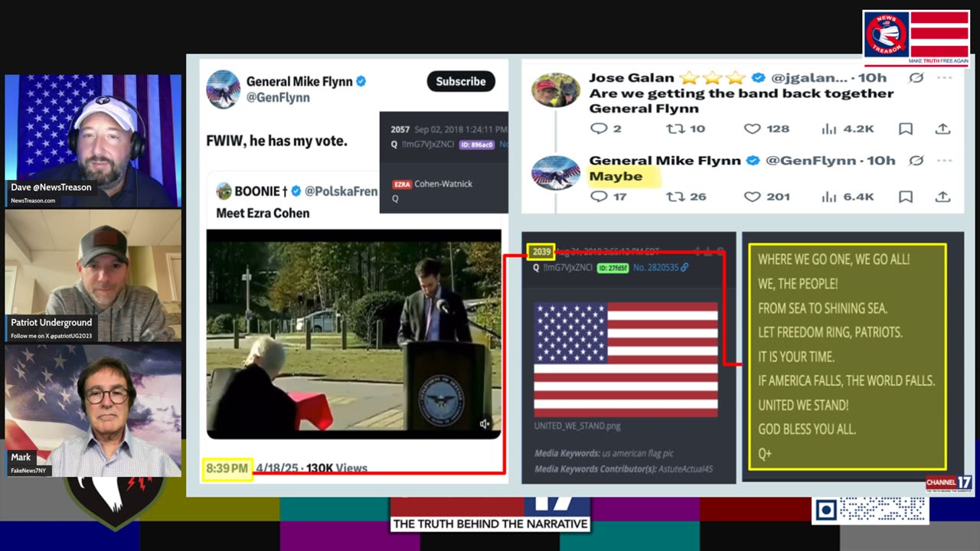980x551 pixels.
Task: Open Flynn's eagle avatar in Maybe reply
Action: 556,173
